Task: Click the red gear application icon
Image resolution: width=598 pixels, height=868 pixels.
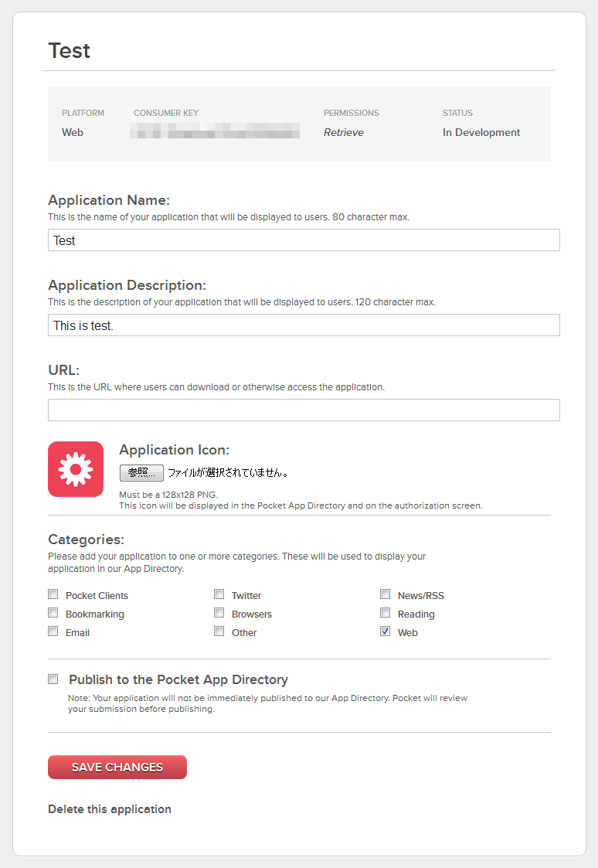Action: [x=76, y=469]
